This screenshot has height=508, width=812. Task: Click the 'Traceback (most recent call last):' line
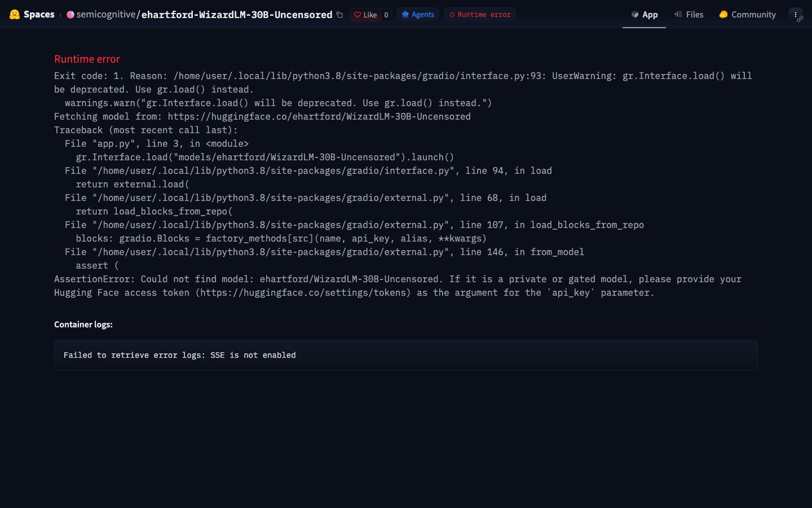tap(146, 130)
